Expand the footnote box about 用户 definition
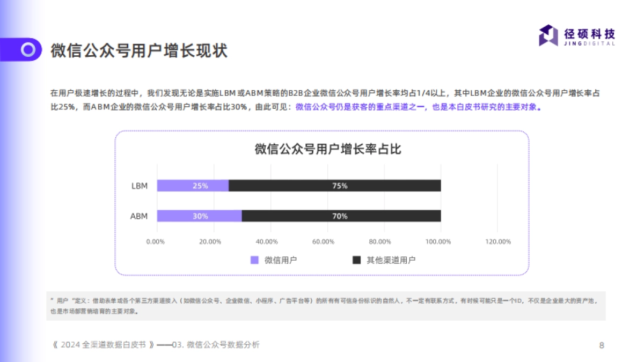This screenshot has height=362, width=644. pyautogui.click(x=322, y=304)
